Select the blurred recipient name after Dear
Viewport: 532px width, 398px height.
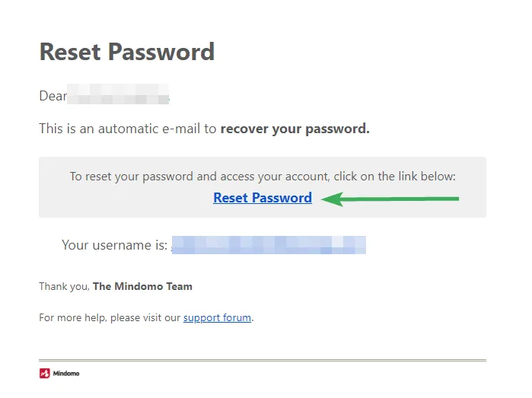[118, 97]
